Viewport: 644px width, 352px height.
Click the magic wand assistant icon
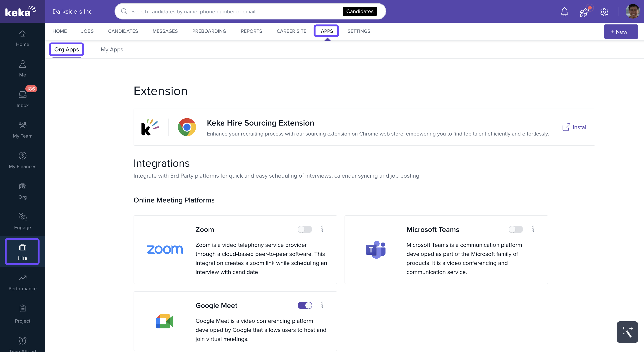pos(627,332)
